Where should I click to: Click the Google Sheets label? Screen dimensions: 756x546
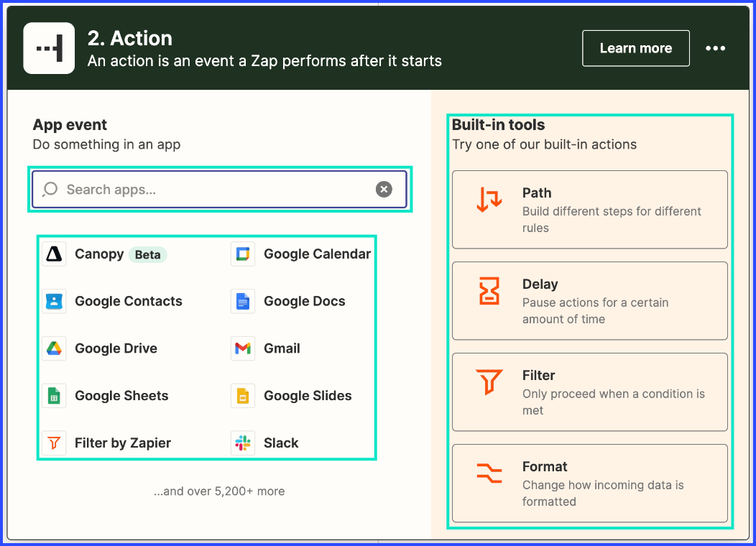pyautogui.click(x=121, y=396)
